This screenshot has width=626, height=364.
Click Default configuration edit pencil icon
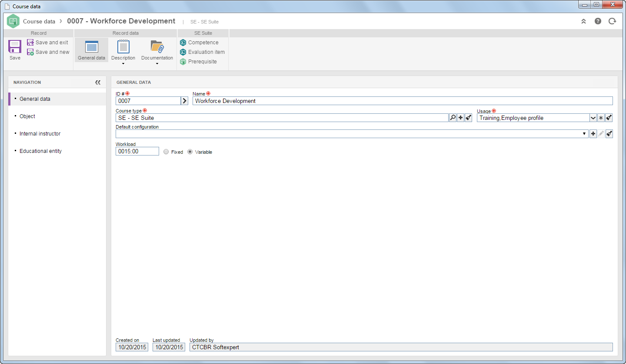tap(601, 134)
